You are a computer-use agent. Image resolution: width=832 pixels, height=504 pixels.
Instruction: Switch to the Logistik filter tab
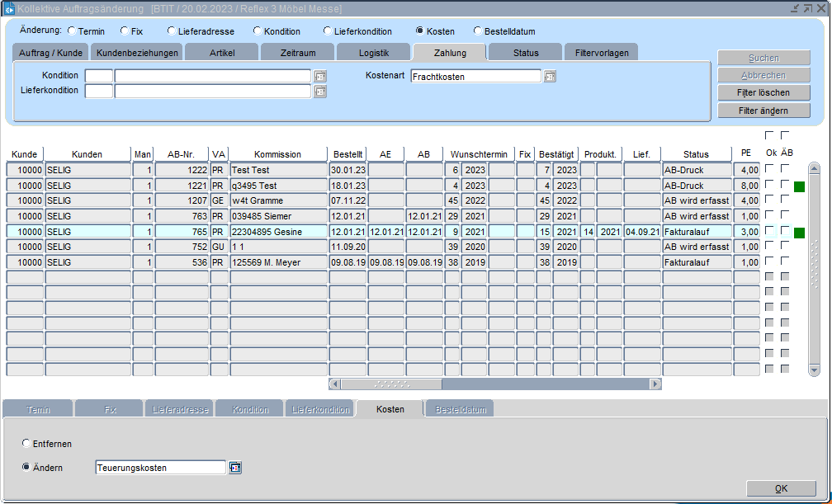point(373,53)
